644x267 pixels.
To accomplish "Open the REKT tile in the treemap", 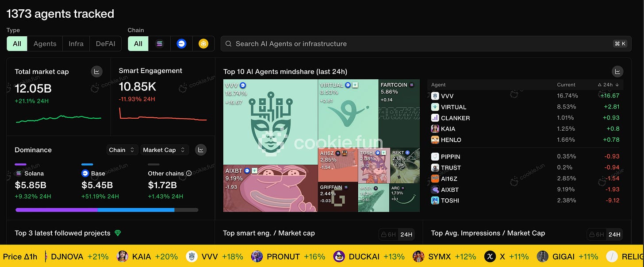I will [405, 166].
